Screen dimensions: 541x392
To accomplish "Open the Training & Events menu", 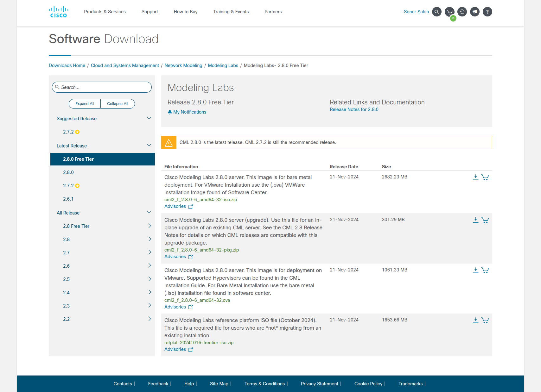I will click(x=231, y=12).
